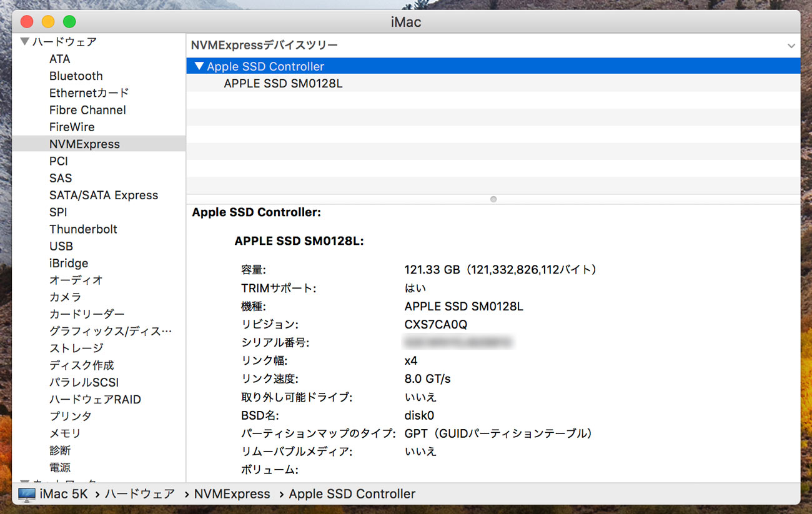
Task: Click NVMExpress in the path bar
Action: tap(232, 494)
